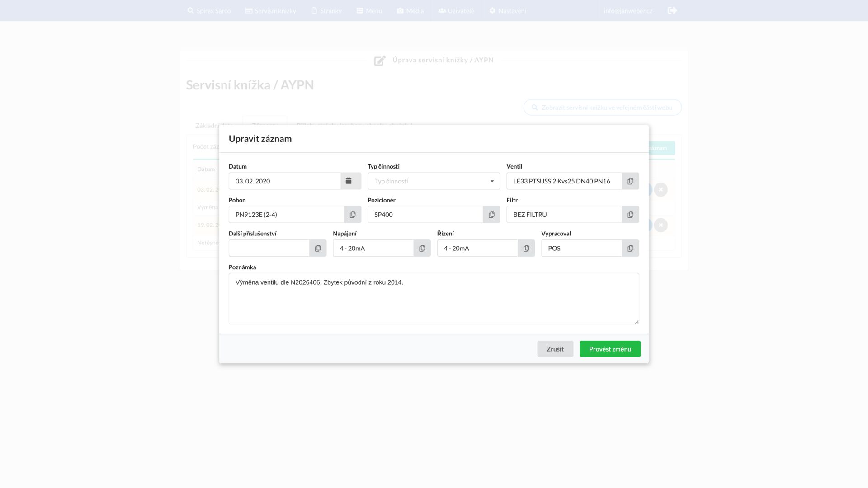Click copy icon beside Napájení field
Viewport: 868px width, 488px height.
click(422, 248)
